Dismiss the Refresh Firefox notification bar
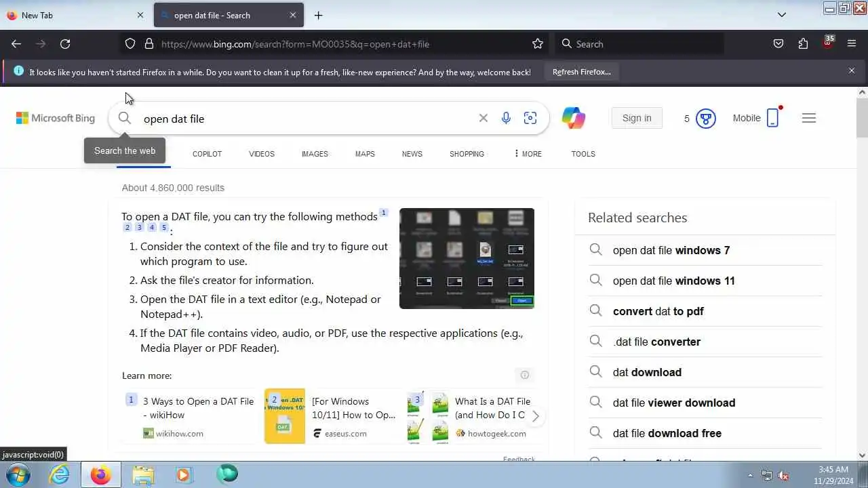Viewport: 868px width, 488px height. (852, 70)
